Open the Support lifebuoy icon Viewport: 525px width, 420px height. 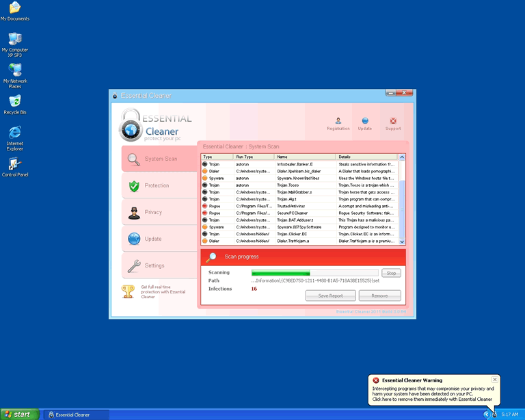click(393, 122)
